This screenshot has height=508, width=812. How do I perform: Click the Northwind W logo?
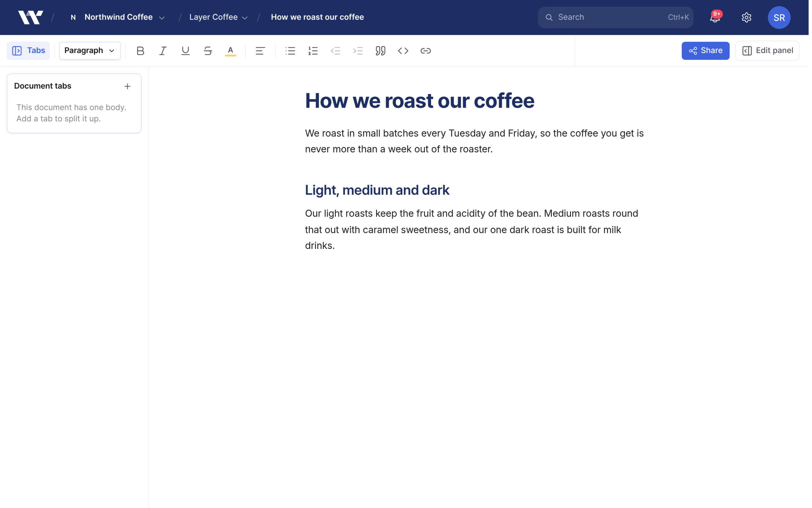[30, 17]
